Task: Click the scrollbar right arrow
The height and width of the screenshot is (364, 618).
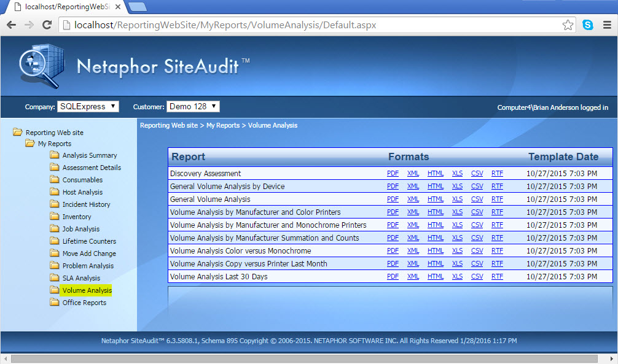Action: tap(612, 359)
